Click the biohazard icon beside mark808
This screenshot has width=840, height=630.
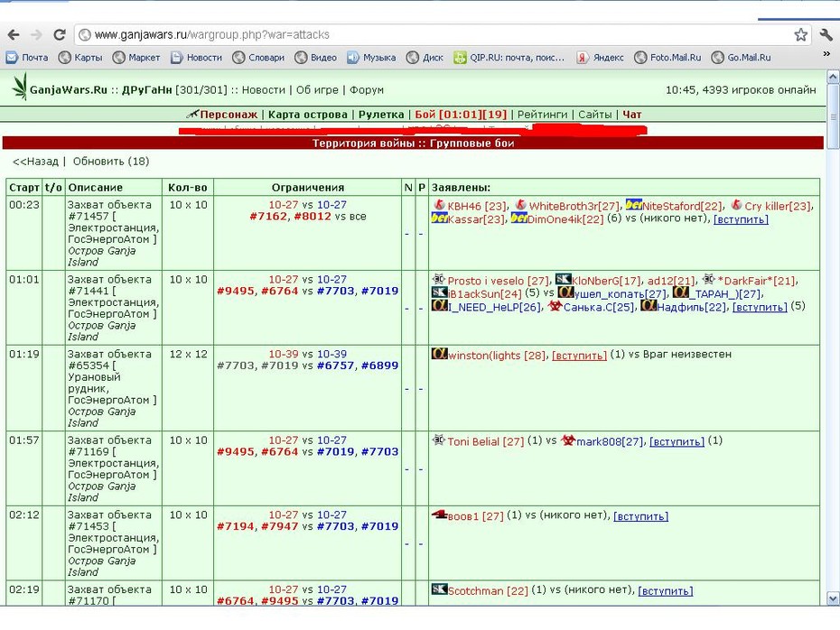pos(568,440)
